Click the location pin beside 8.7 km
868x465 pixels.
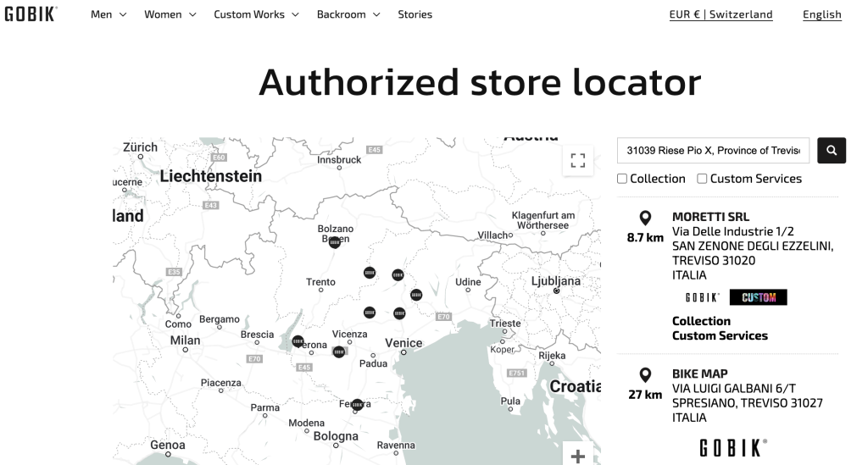(645, 218)
